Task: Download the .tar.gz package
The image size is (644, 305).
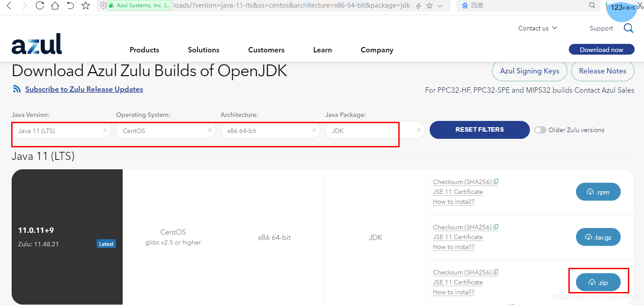Action: (x=598, y=237)
